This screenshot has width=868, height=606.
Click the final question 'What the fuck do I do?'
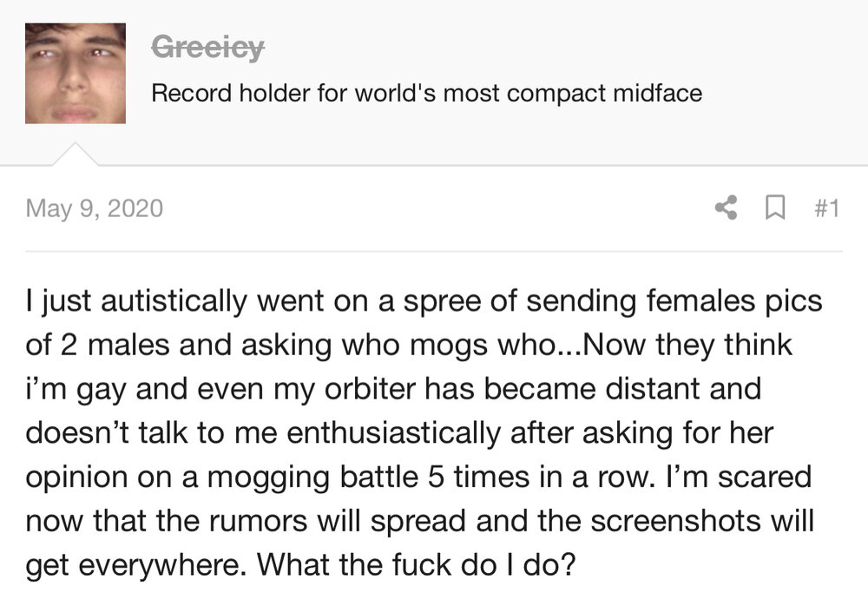click(417, 565)
